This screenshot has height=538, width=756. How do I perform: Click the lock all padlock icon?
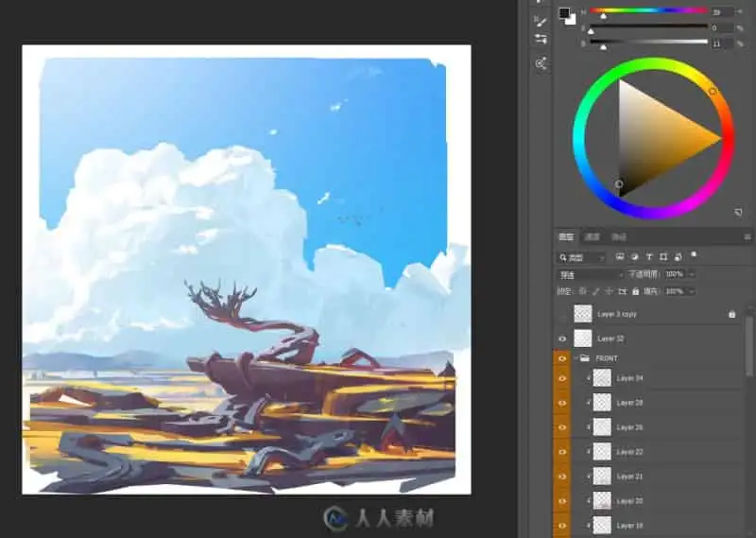pos(635,291)
